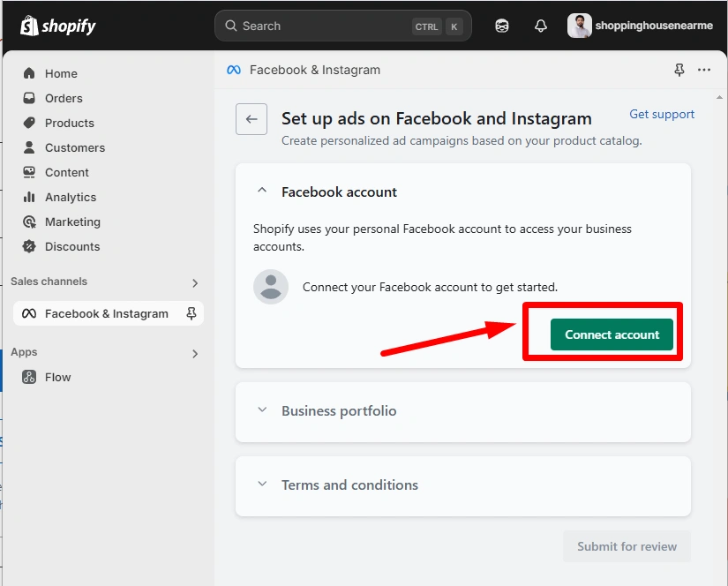Open more actions with the ellipsis icon
728x586 pixels.
point(704,69)
